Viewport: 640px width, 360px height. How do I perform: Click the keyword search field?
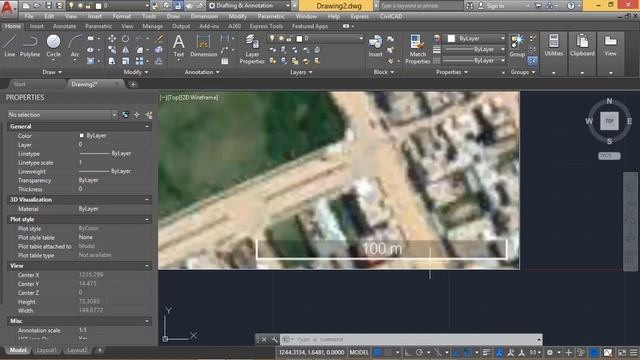(x=421, y=6)
